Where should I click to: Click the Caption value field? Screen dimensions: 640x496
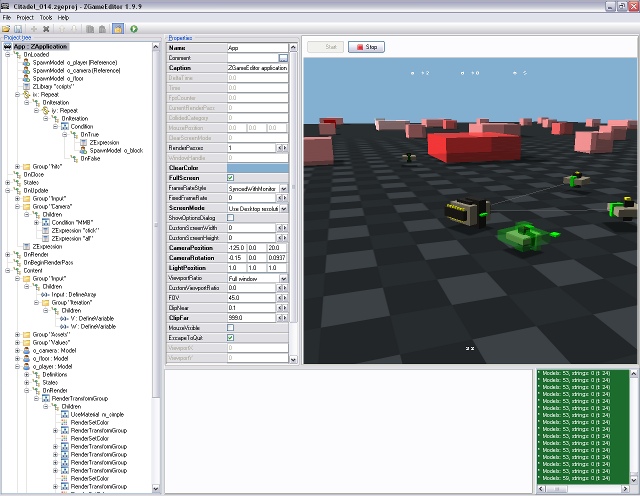(x=258, y=68)
